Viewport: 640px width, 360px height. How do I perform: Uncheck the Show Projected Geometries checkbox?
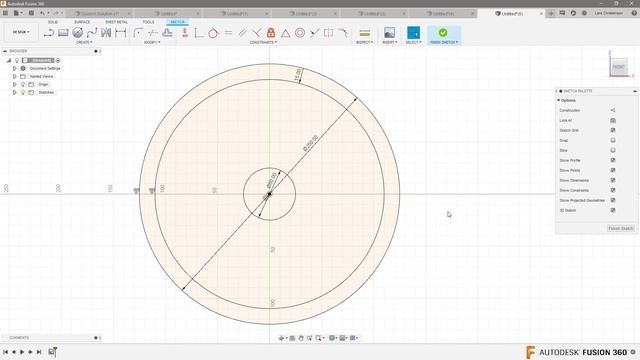point(613,200)
